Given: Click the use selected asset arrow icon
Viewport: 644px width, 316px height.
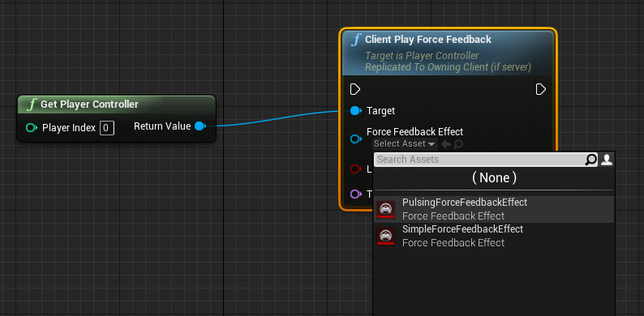Looking at the screenshot, I should pos(445,144).
